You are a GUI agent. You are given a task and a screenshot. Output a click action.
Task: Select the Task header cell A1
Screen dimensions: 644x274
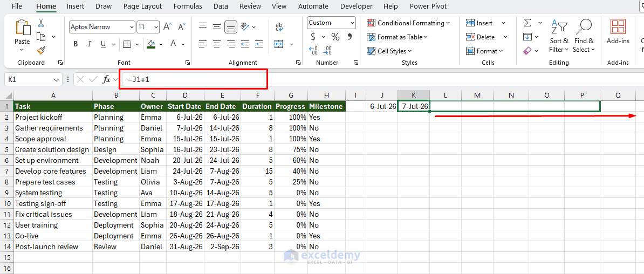53,106
